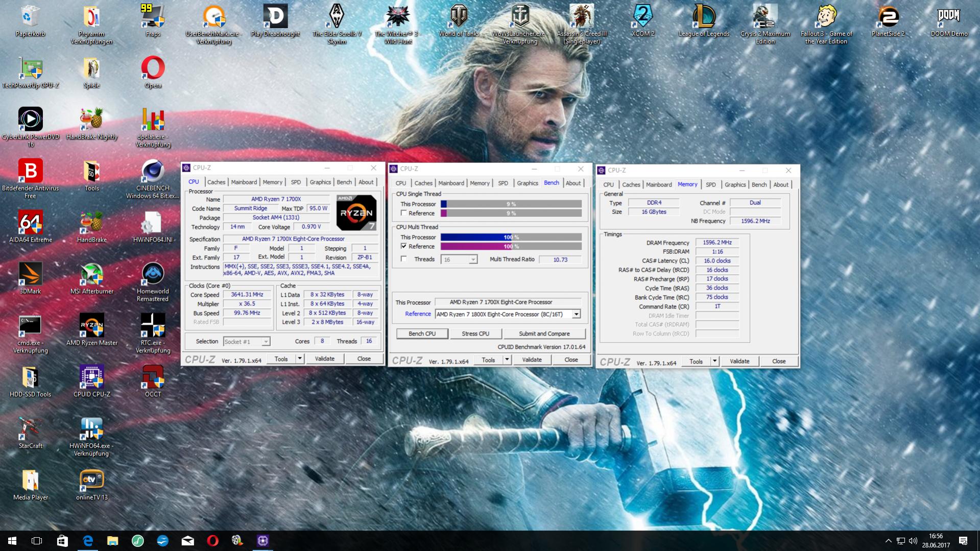Open the CPUID CPU-Z desktop icon
Image resolution: width=980 pixels, height=551 pixels.
(x=91, y=381)
